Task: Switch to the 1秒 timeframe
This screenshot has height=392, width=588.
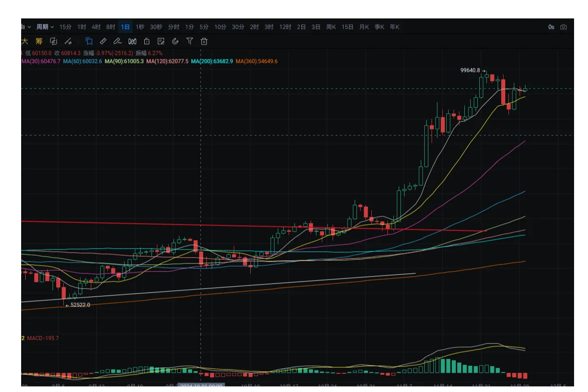Action: pos(140,27)
